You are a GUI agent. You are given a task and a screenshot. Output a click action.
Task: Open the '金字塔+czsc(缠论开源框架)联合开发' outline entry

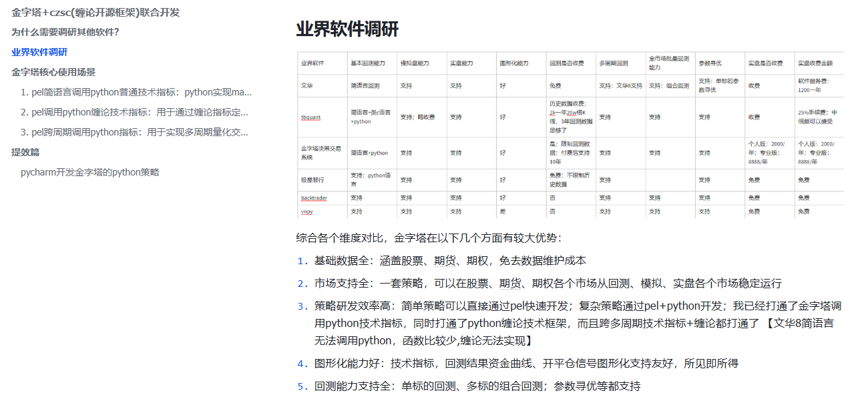click(95, 12)
